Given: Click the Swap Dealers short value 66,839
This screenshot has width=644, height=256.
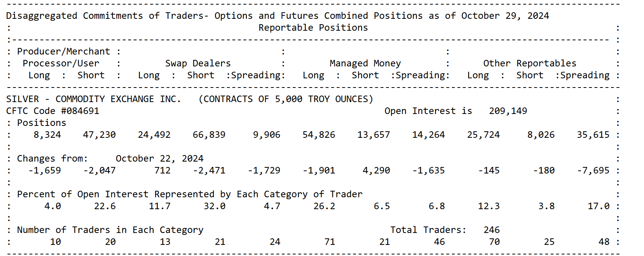Looking at the screenshot, I should click(x=209, y=135).
